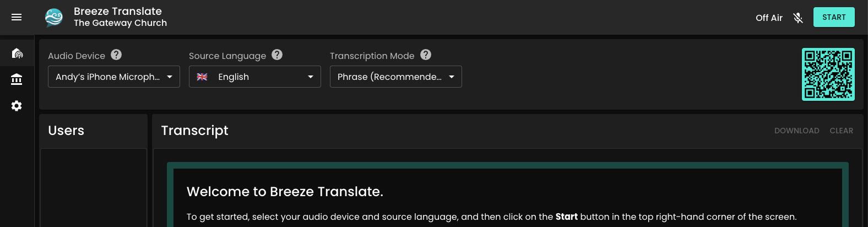Show help for Audio Device
Image resolution: width=868 pixels, height=227 pixels.
coord(116,55)
